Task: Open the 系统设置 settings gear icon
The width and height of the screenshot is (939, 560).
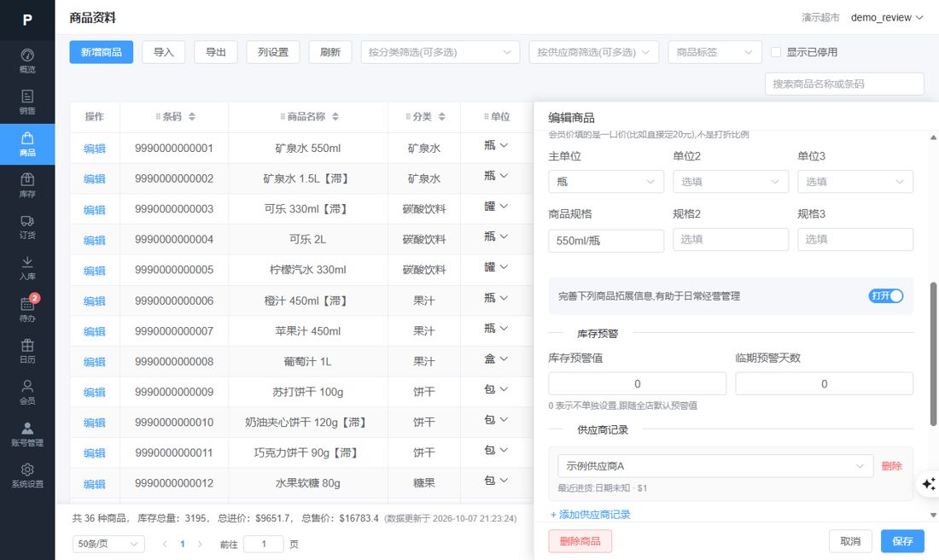Action: pos(27,475)
